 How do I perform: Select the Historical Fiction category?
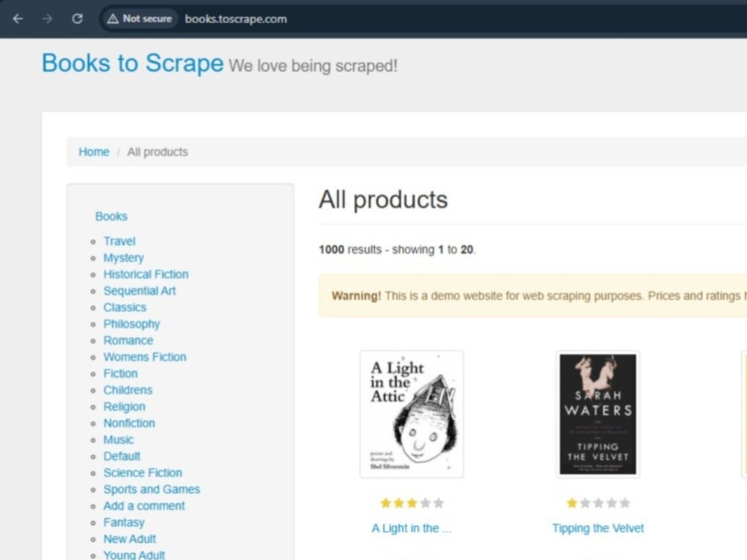[x=146, y=274]
